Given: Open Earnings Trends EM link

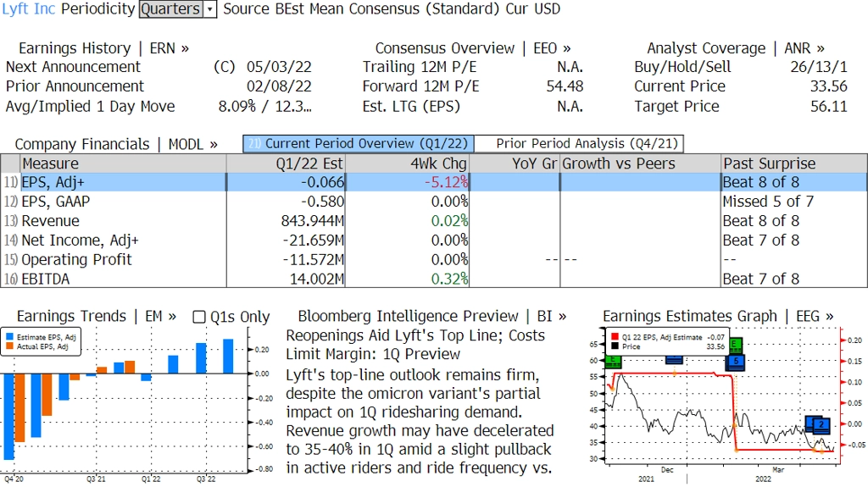Looking at the screenshot, I should coord(97,316).
